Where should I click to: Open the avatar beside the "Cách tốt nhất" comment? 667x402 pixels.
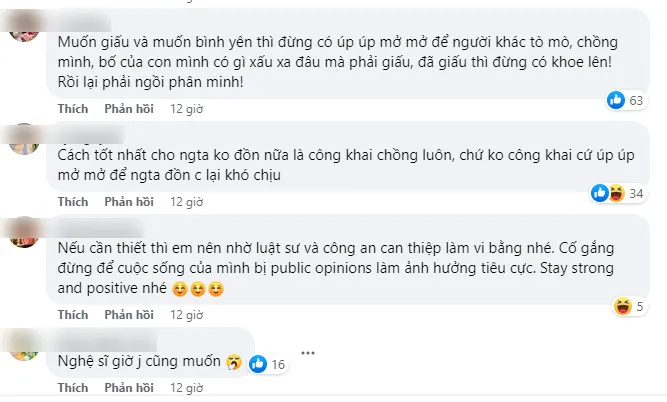click(x=22, y=140)
